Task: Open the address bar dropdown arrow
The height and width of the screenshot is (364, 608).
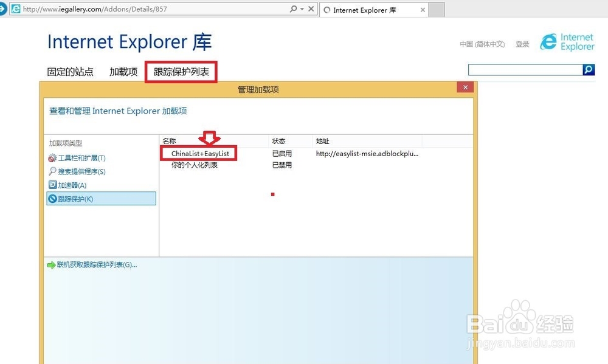Action: pos(302,9)
